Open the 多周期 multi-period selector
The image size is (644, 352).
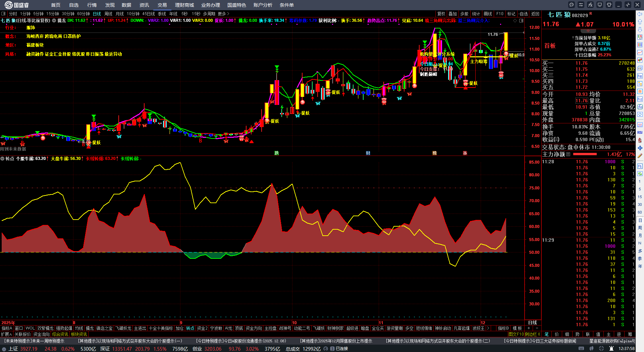(x=209, y=14)
